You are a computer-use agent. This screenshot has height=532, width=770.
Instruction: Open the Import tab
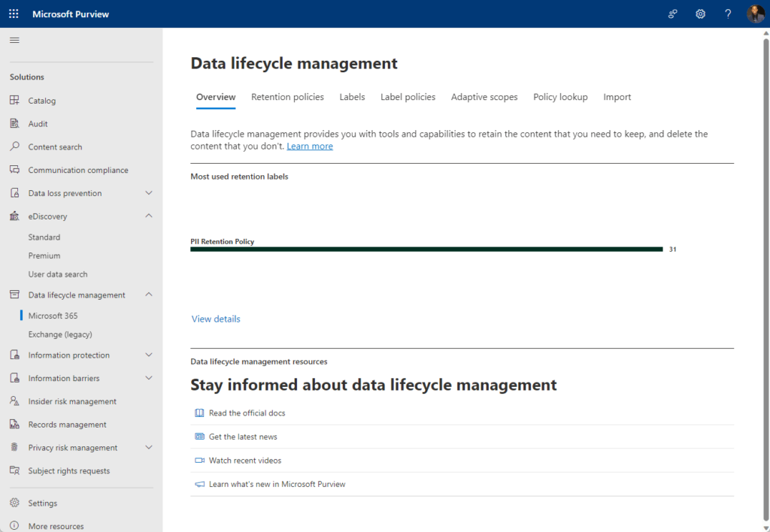point(617,97)
